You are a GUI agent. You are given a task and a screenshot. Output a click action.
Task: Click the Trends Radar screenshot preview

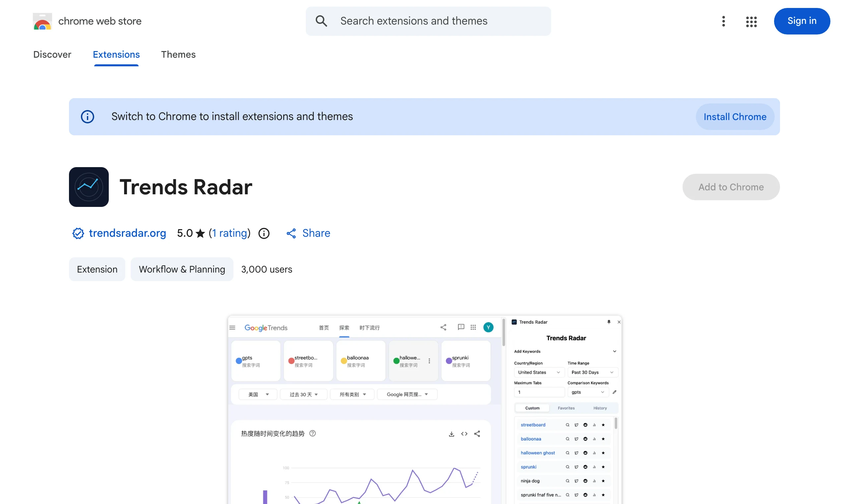(x=424, y=409)
